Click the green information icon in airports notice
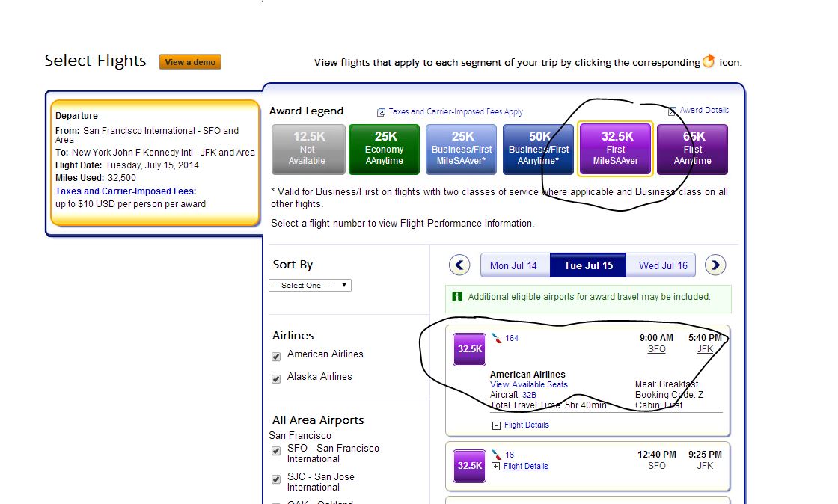 (457, 297)
